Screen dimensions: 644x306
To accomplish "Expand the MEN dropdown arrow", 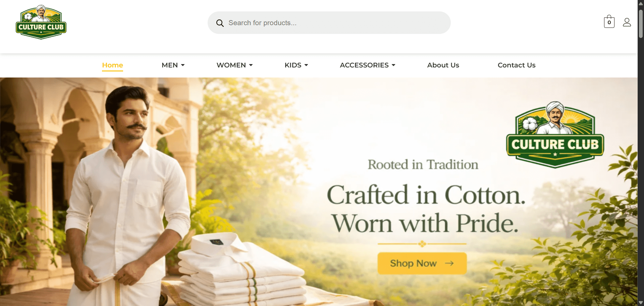I will point(183,65).
